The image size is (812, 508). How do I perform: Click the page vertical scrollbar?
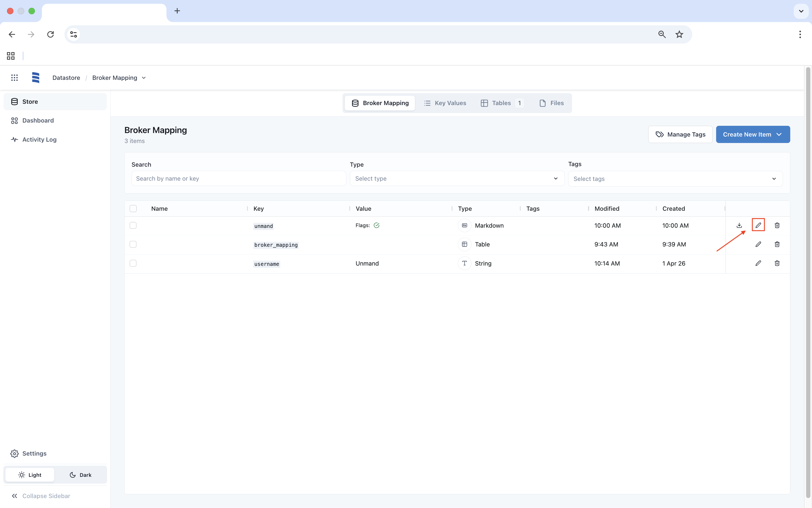point(808,282)
